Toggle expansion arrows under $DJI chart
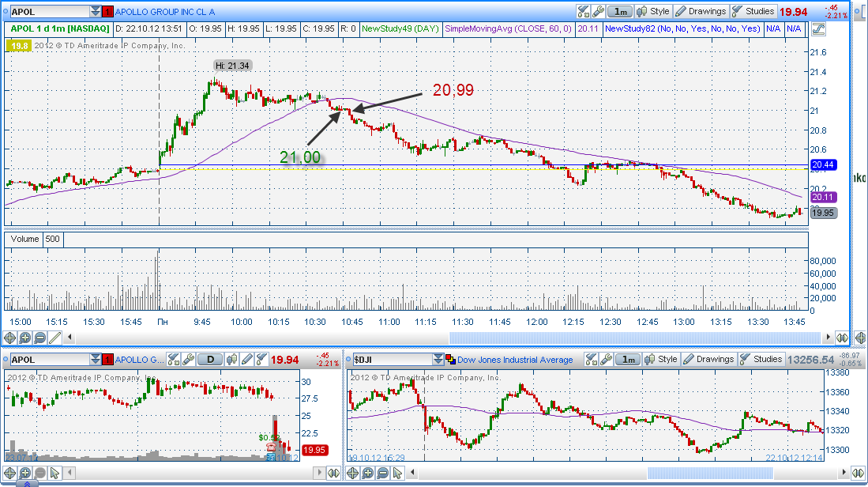This screenshot has height=487, width=868. 858,473
